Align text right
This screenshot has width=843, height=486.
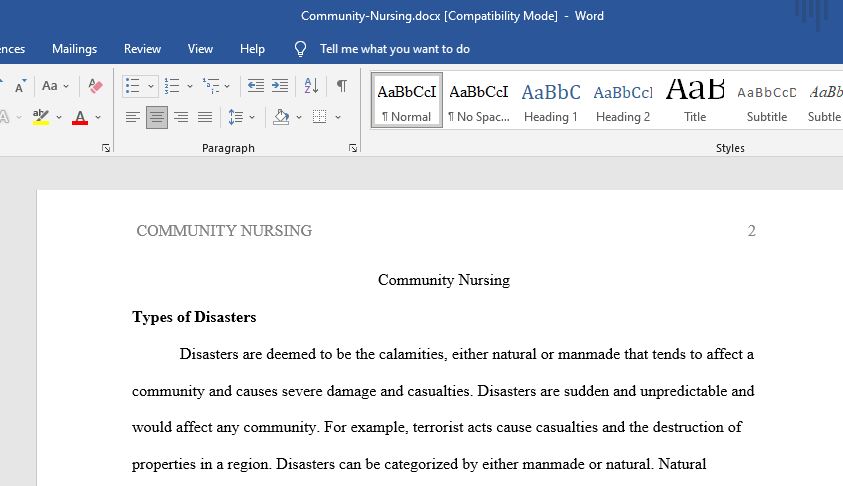point(181,117)
